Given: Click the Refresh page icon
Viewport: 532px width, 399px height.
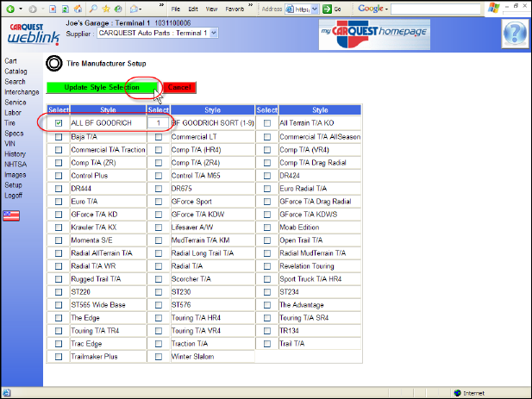Looking at the screenshot, I should (66, 9).
